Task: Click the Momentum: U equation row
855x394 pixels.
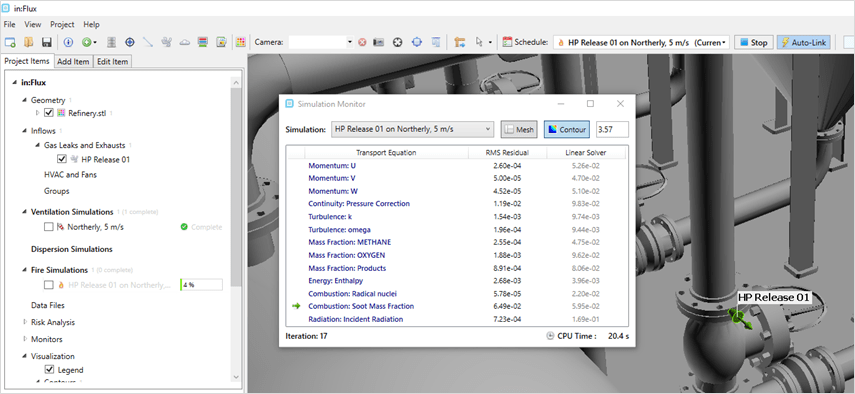Action: pyautogui.click(x=457, y=165)
